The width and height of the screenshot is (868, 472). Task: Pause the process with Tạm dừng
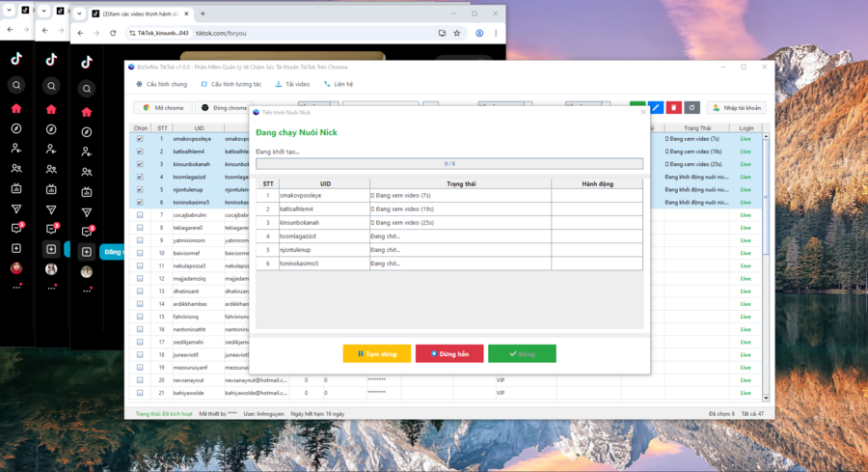click(x=376, y=354)
